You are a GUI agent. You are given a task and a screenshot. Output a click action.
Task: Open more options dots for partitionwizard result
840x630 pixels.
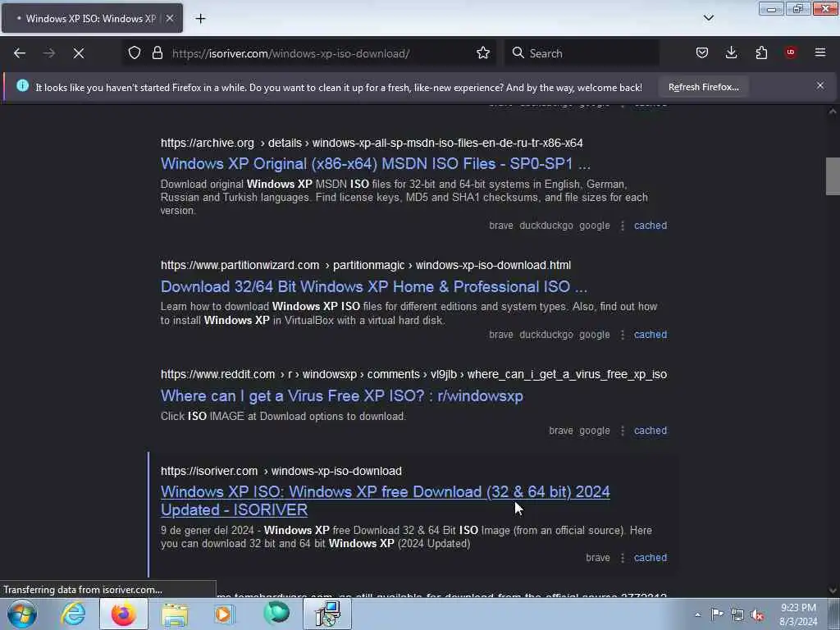622,335
